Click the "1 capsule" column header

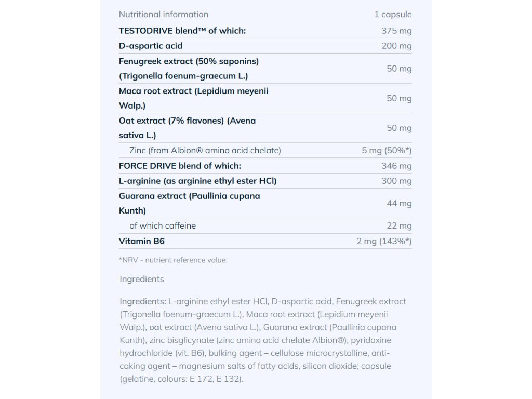coord(393,15)
